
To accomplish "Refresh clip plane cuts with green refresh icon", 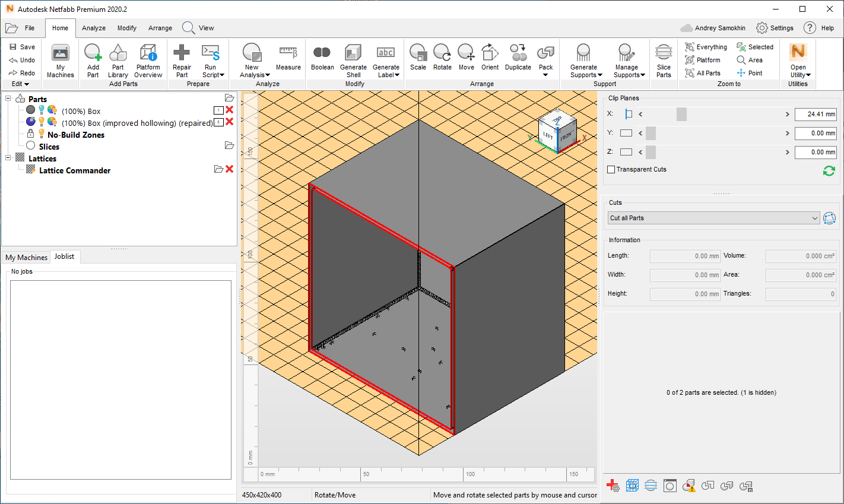I will [829, 171].
